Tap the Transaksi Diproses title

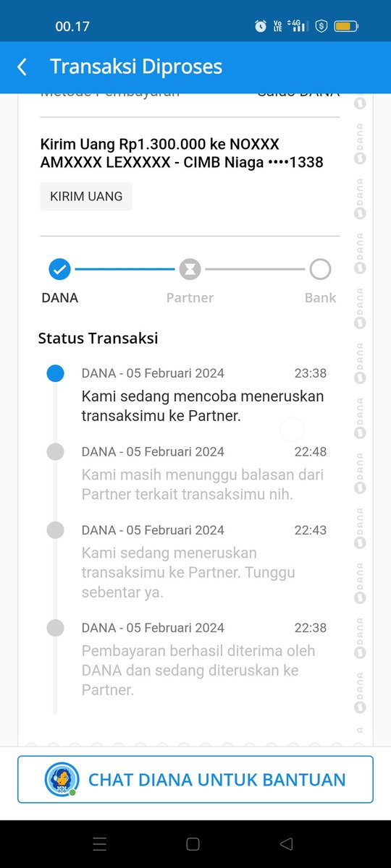(136, 67)
